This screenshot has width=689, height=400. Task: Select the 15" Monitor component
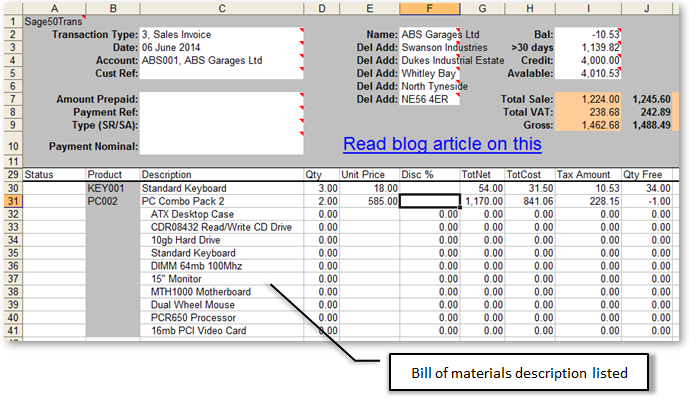click(x=221, y=279)
